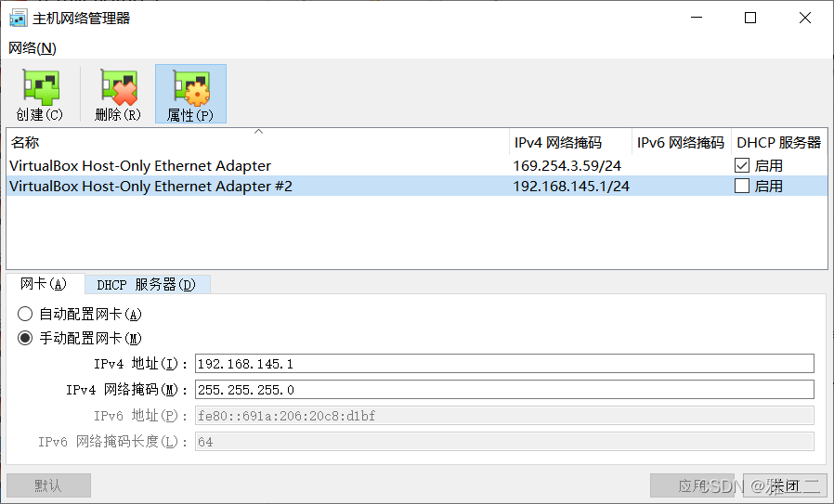The width and height of the screenshot is (834, 504).
Task: Open the 网络(N) menu
Action: [x=33, y=48]
